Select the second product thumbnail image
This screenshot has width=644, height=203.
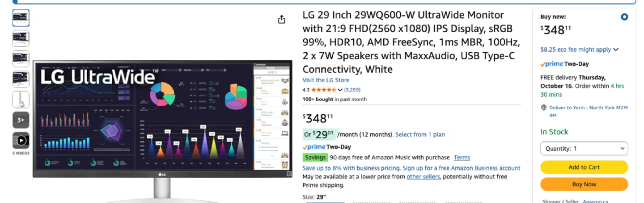pyautogui.click(x=21, y=38)
